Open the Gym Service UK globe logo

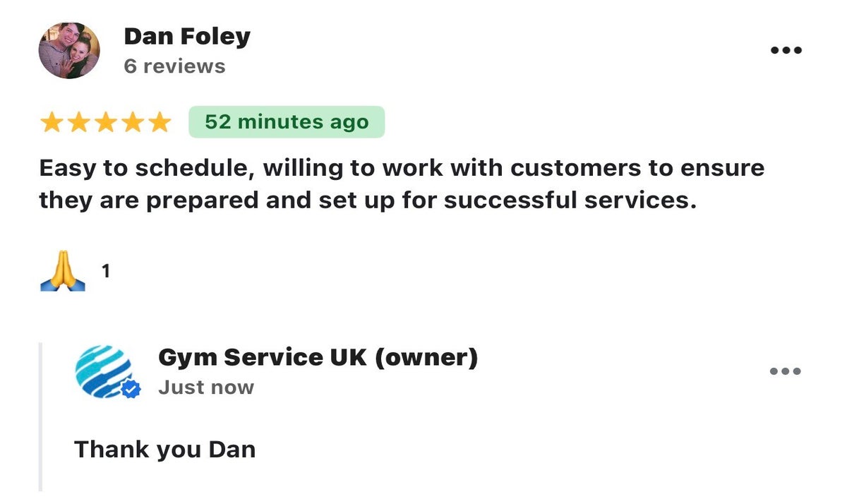pyautogui.click(x=104, y=371)
